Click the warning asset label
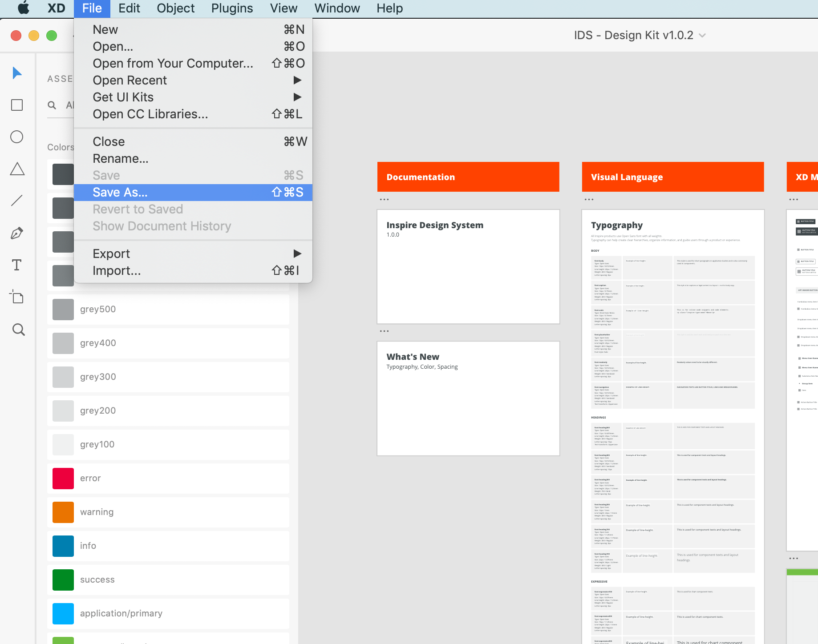818x644 pixels. pos(97,512)
